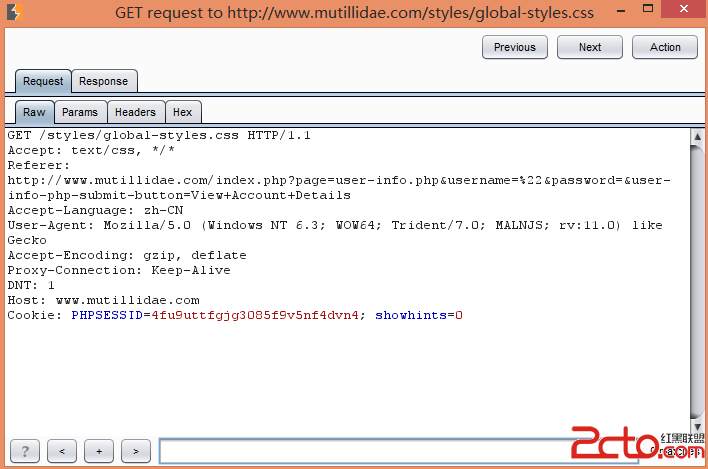This screenshot has height=469, width=708.
Task: Click the PHPSESSID cookie name
Action: (x=107, y=315)
